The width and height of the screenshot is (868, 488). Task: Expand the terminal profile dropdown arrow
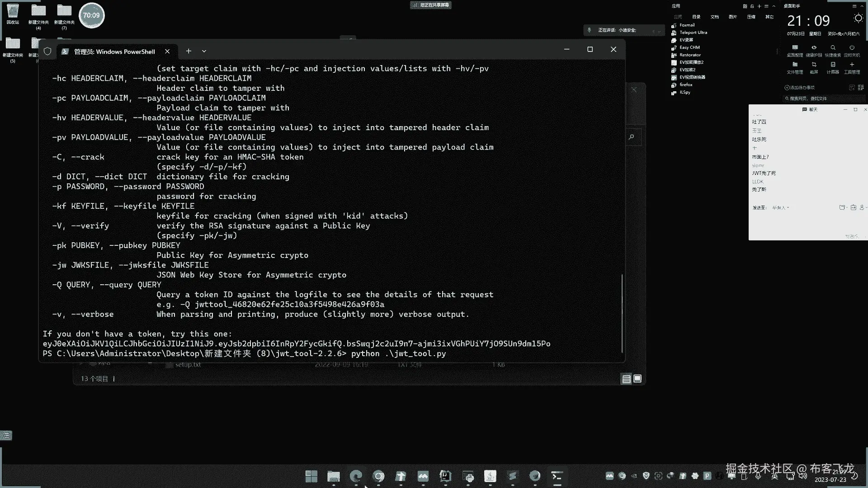[x=204, y=51]
